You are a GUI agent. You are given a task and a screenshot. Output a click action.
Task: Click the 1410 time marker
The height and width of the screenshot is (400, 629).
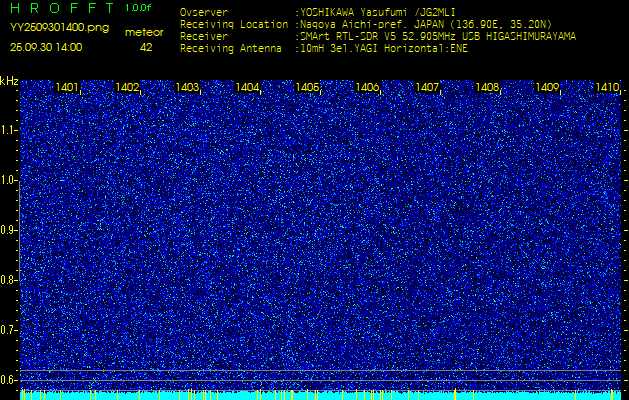click(607, 87)
